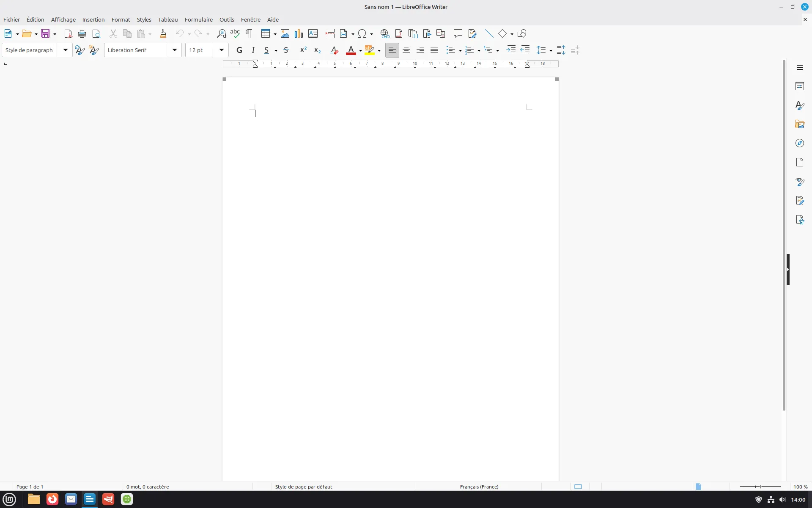Viewport: 812px width, 508px height.
Task: Align paragraph left
Action: pos(392,50)
